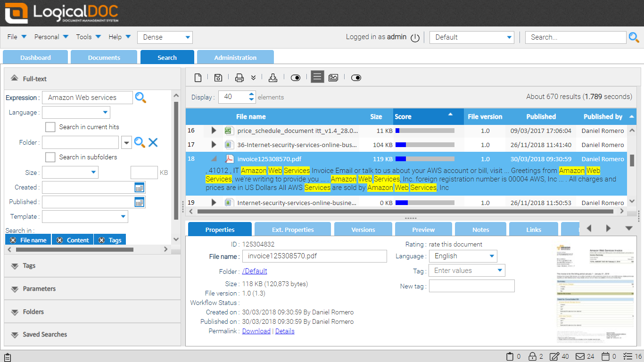
Task: Run the full-text search with magnifier icon
Action: (x=140, y=97)
